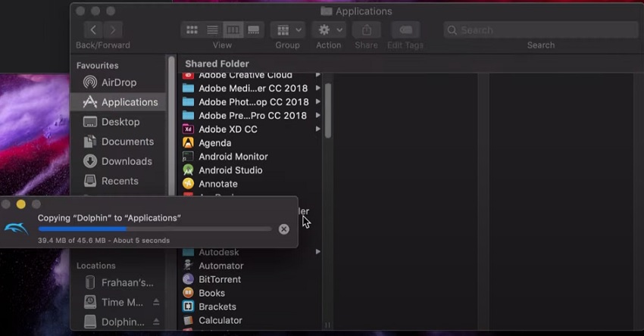The width and height of the screenshot is (644, 336).
Task: Select the BitTorrent application
Action: coord(220,279)
